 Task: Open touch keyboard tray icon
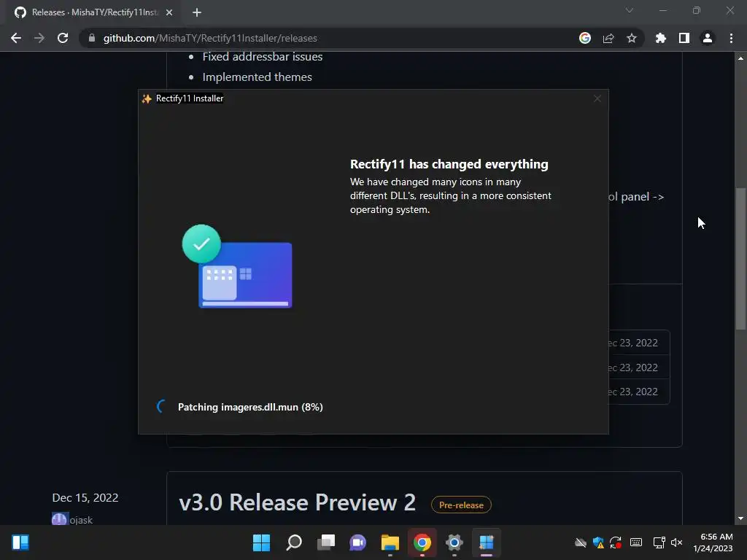[x=636, y=542]
